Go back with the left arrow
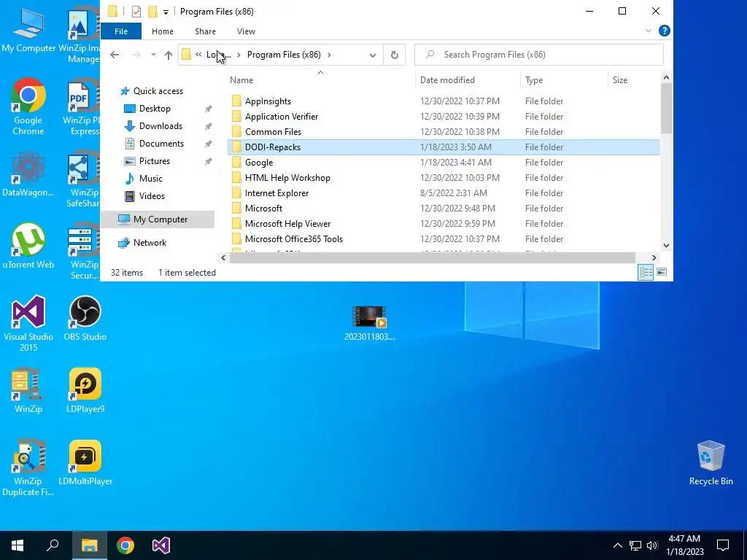The image size is (747, 560). pyautogui.click(x=115, y=55)
